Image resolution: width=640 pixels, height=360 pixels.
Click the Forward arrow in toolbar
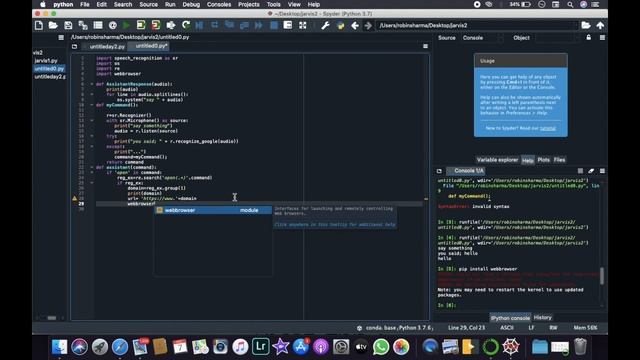pyautogui.click(x=368, y=25)
